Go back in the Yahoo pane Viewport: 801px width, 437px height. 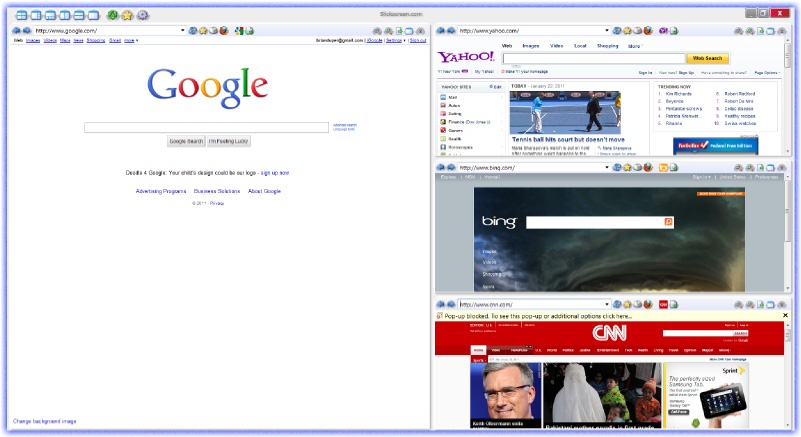tap(440, 31)
